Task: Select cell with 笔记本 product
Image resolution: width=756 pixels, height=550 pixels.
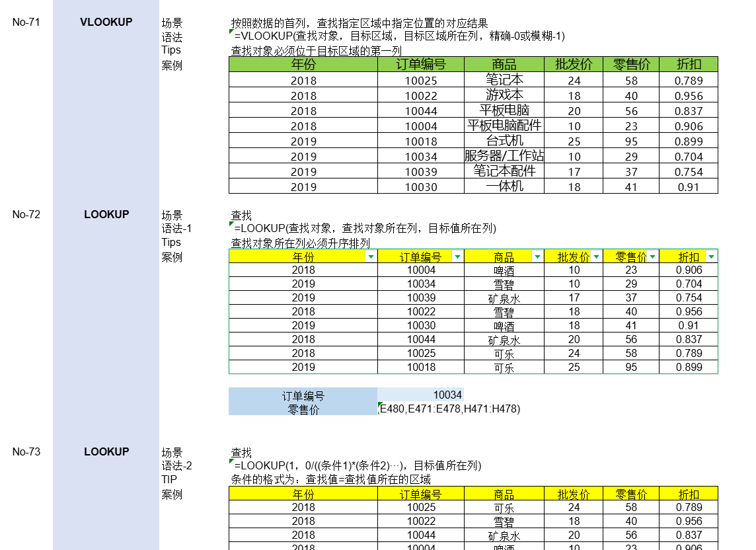Action: (504, 80)
